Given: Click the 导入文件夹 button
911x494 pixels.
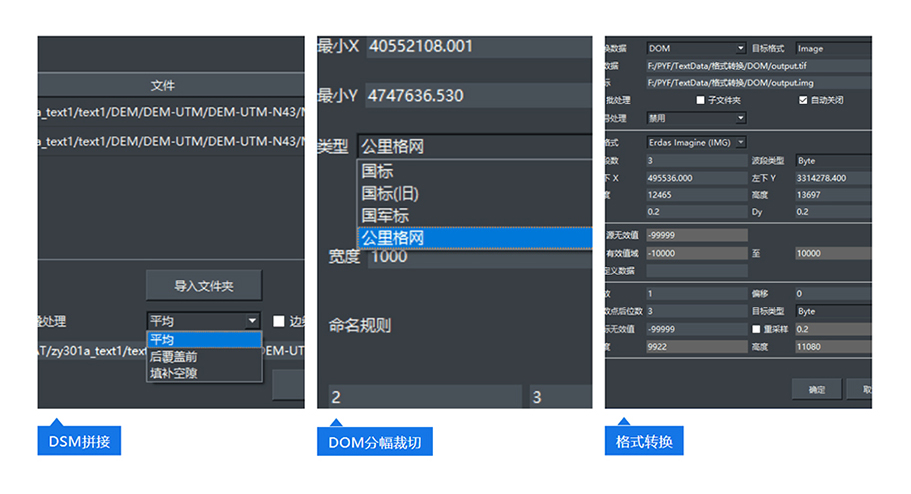Looking at the screenshot, I should (204, 286).
